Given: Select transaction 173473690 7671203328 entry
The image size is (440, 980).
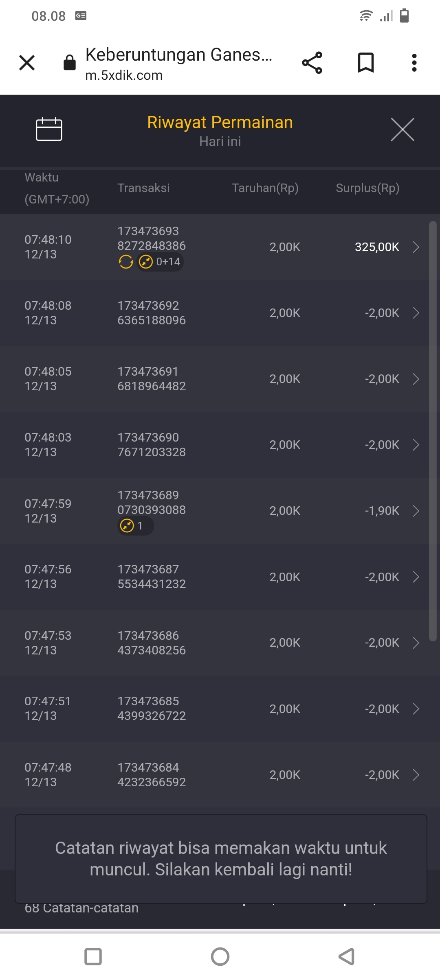Looking at the screenshot, I should (x=152, y=445).
